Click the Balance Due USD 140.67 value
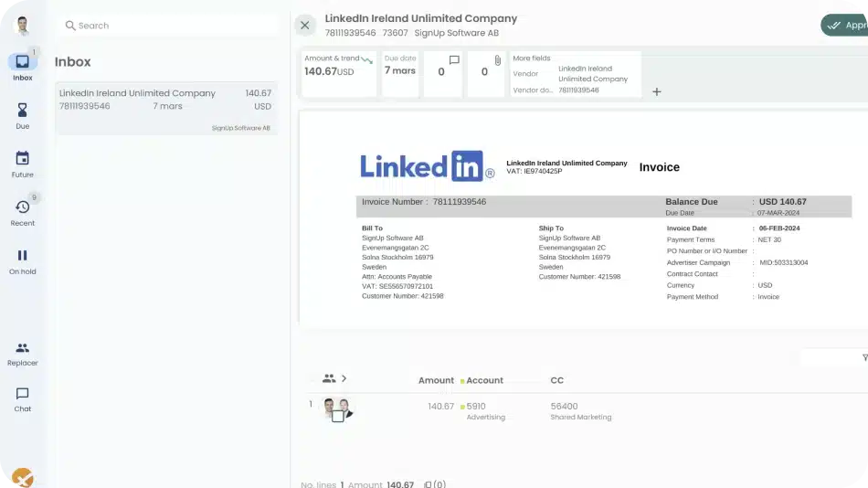This screenshot has width=868, height=488. coord(782,202)
